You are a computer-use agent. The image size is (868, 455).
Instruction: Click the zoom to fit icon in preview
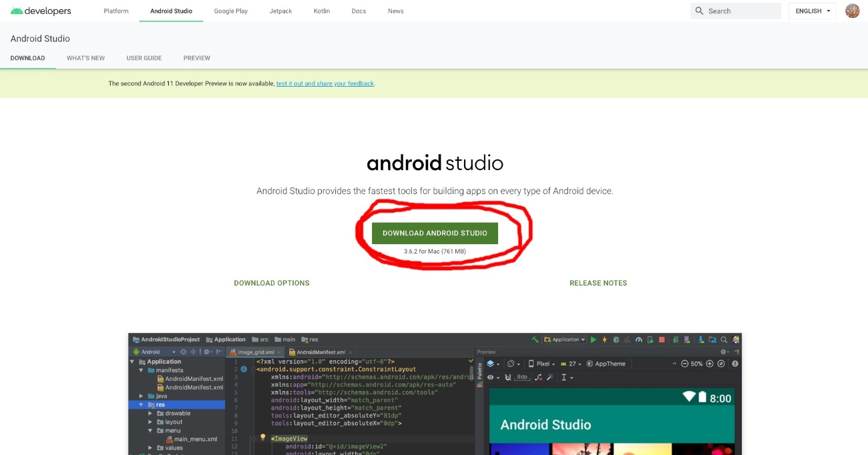tap(721, 364)
